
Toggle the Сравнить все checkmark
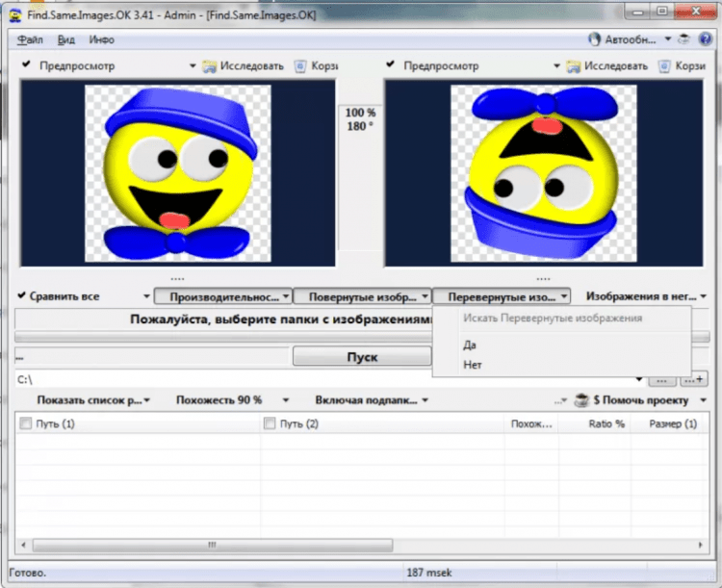click(x=21, y=295)
